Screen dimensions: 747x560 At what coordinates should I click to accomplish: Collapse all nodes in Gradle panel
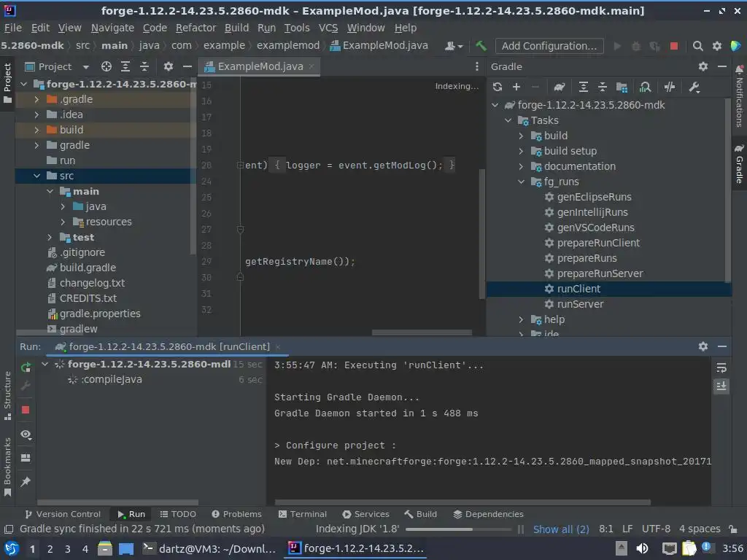tap(602, 87)
